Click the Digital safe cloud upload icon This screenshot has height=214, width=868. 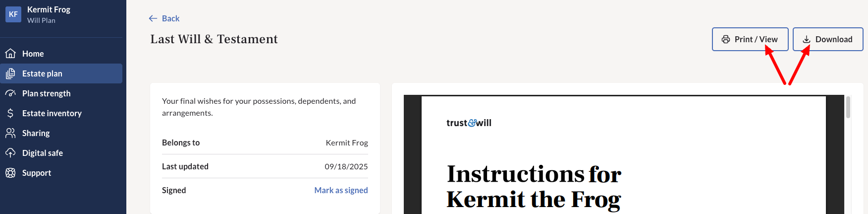pos(10,153)
